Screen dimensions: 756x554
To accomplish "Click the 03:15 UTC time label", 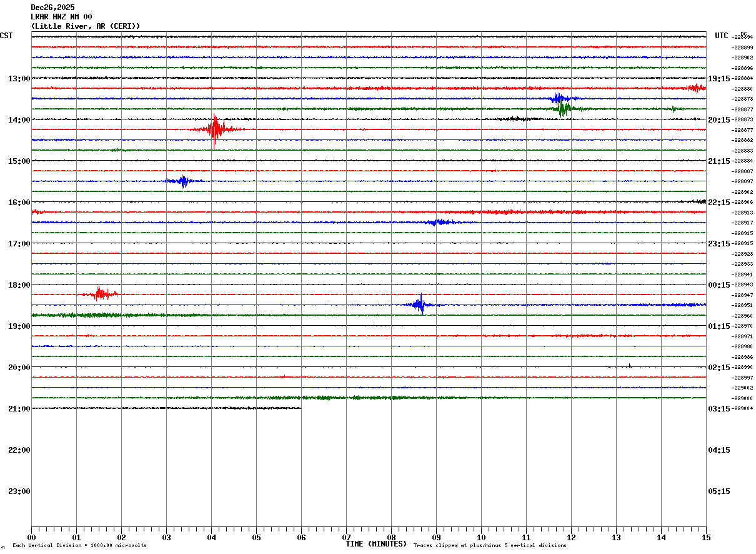I will coord(719,408).
